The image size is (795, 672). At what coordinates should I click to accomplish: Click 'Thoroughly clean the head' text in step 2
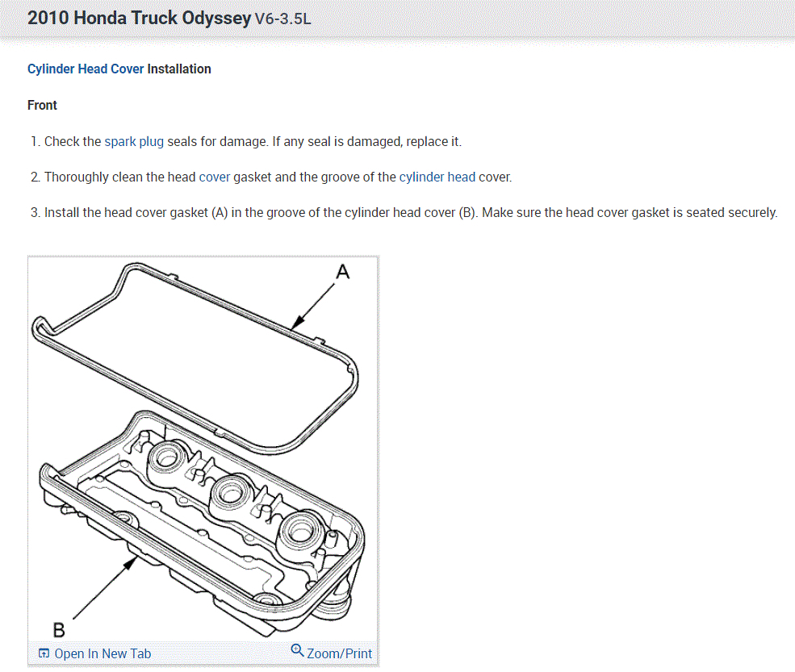(119, 177)
